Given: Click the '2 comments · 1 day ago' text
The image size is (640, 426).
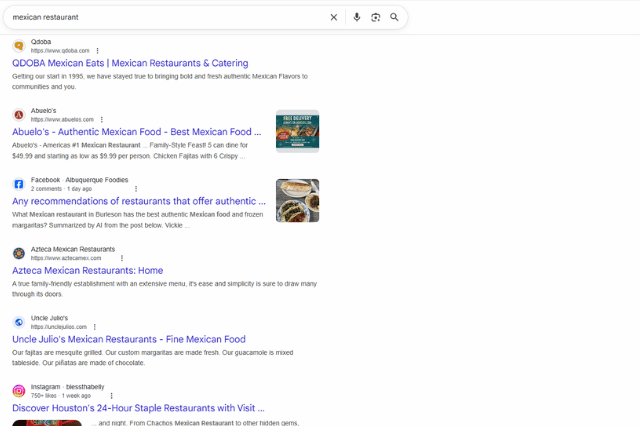Looking at the screenshot, I should tap(61, 189).
